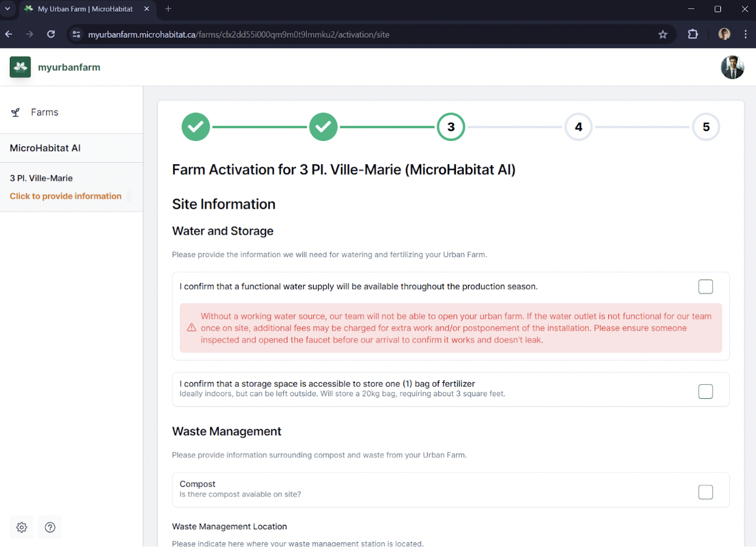Jump to step 4 in progress bar
Image resolution: width=756 pixels, height=547 pixels.
[x=579, y=127]
